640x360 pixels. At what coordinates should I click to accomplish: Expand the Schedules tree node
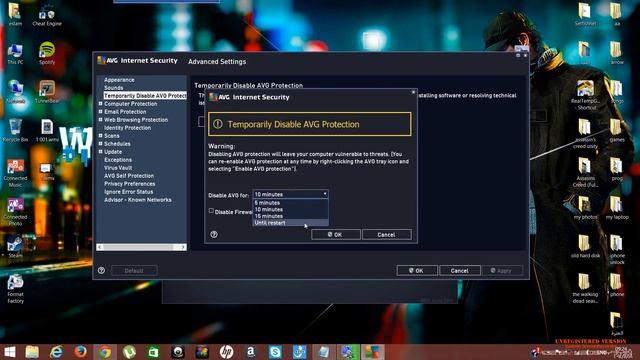(100, 144)
